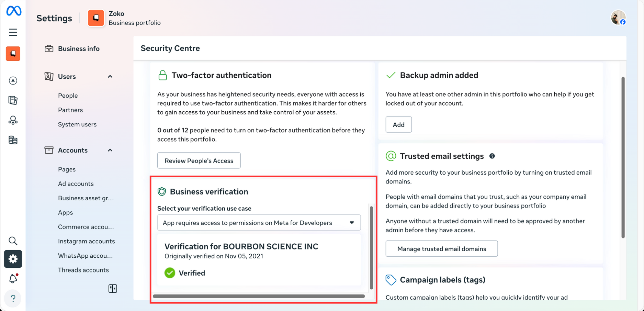644x311 pixels.
Task: Click the Campaign labels tag icon
Action: click(x=391, y=280)
